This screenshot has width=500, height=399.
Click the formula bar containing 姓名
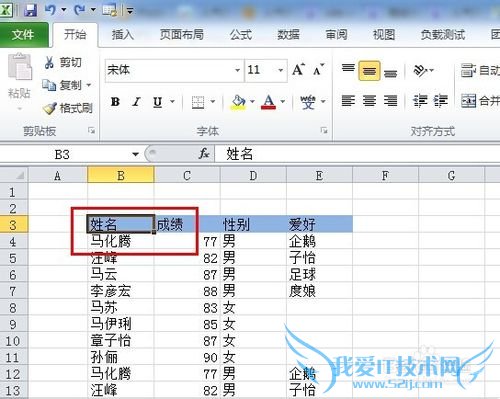coord(357,154)
